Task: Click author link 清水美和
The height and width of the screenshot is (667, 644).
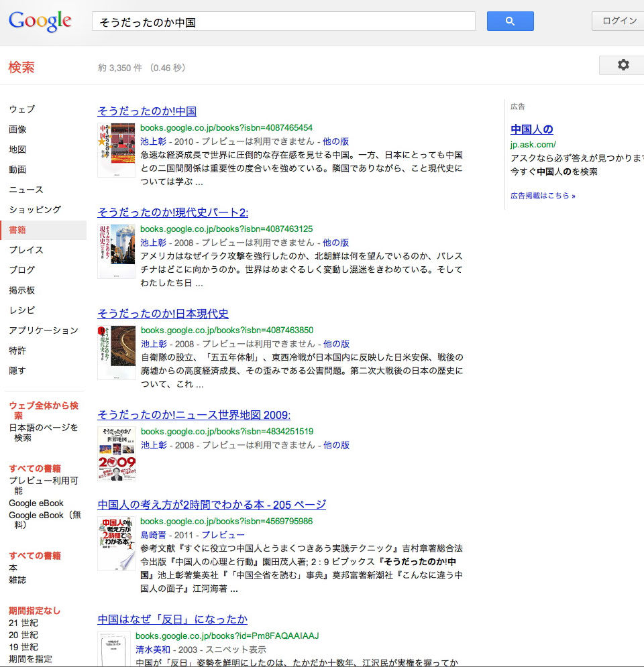Action: pyautogui.click(x=153, y=650)
